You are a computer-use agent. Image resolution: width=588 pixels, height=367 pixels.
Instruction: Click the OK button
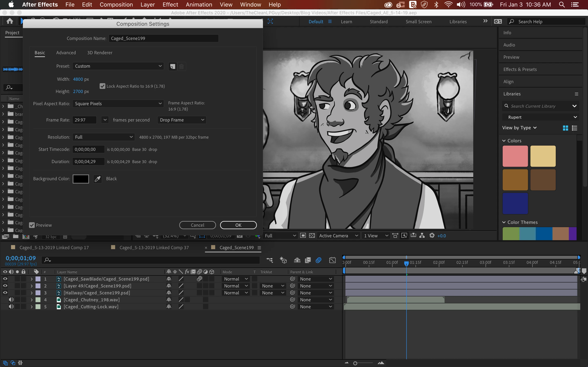pos(238,225)
